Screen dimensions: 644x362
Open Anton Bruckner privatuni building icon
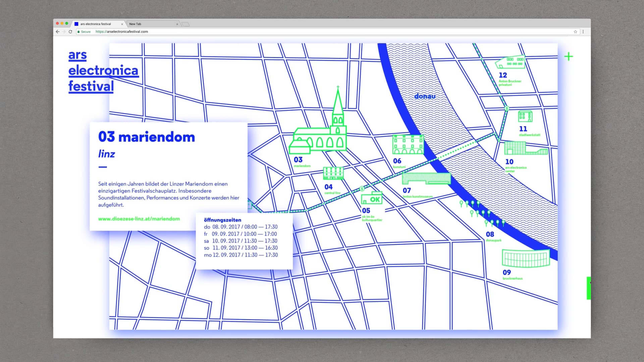point(511,62)
